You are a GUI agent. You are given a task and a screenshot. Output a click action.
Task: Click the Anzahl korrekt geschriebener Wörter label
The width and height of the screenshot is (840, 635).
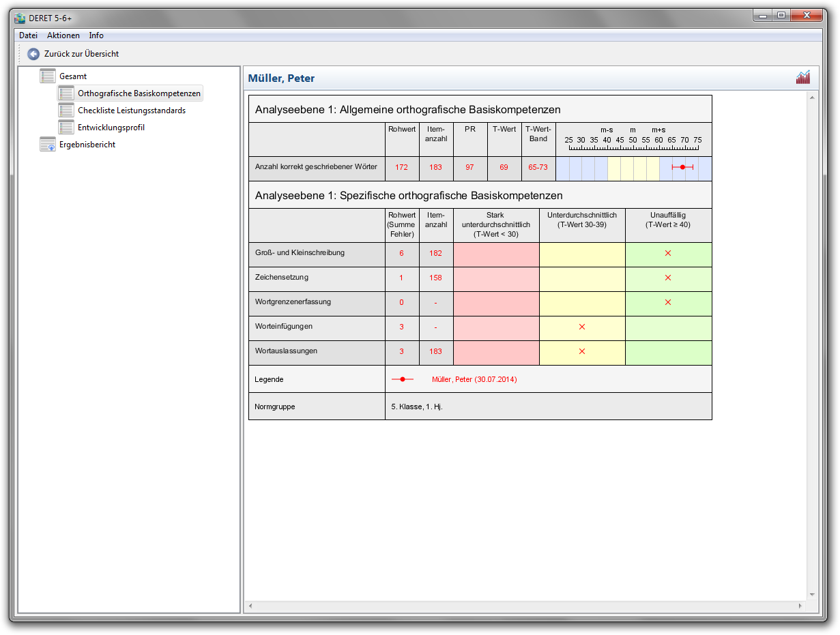pos(316,166)
